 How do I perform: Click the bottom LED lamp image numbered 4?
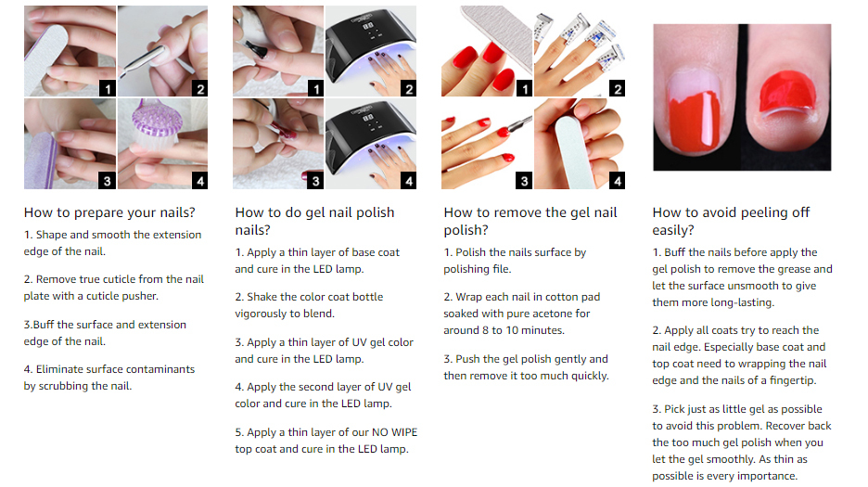(x=371, y=144)
